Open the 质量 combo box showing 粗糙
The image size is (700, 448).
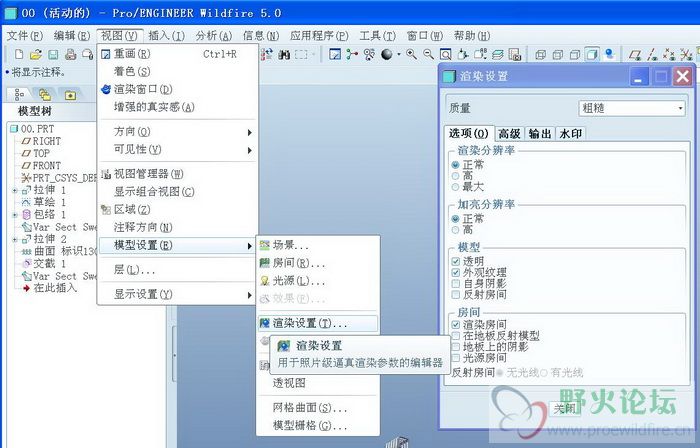[632, 108]
